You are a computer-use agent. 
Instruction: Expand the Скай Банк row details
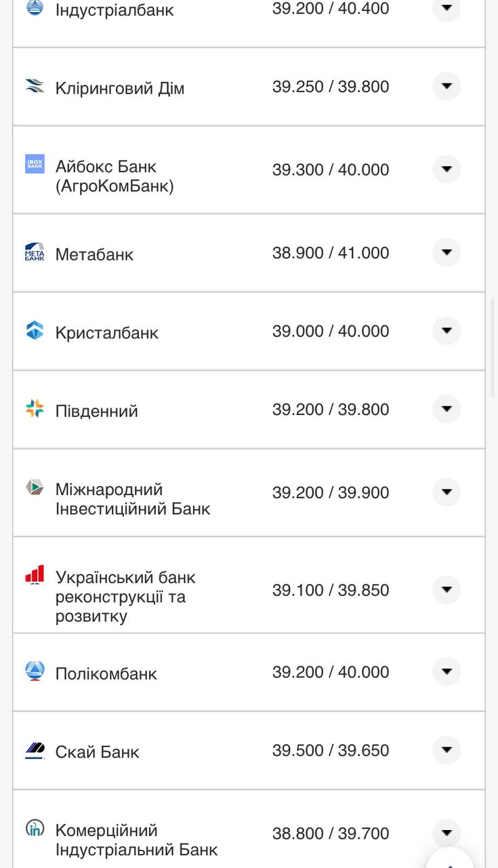tap(447, 750)
